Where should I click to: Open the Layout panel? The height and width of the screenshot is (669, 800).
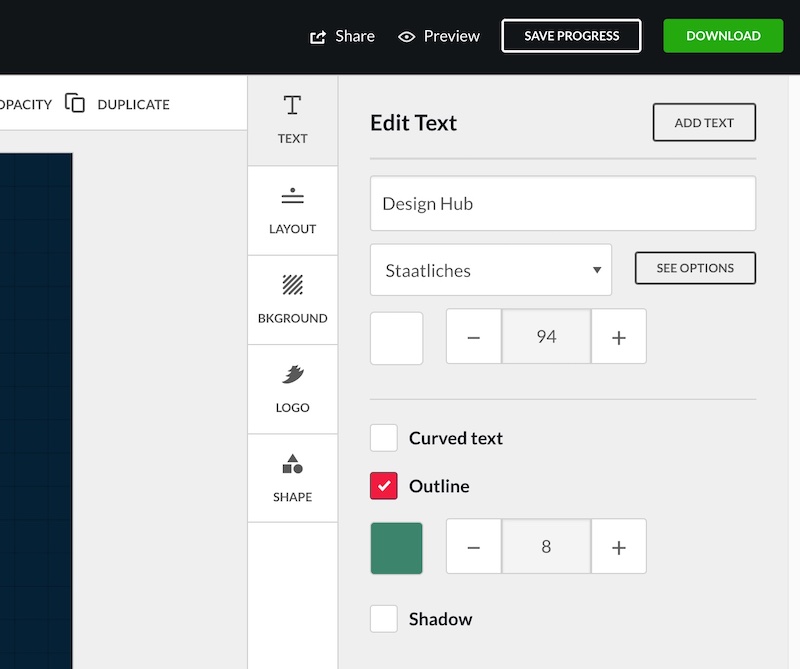tap(292, 210)
